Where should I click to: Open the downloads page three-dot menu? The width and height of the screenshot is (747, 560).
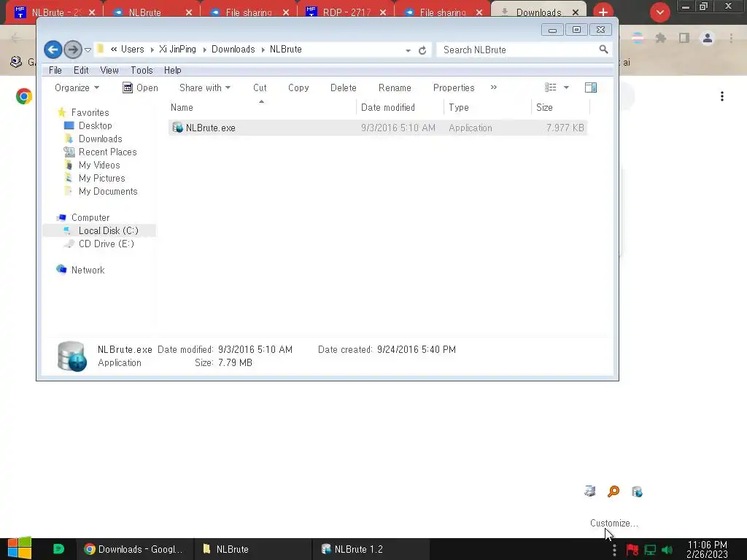click(x=722, y=97)
